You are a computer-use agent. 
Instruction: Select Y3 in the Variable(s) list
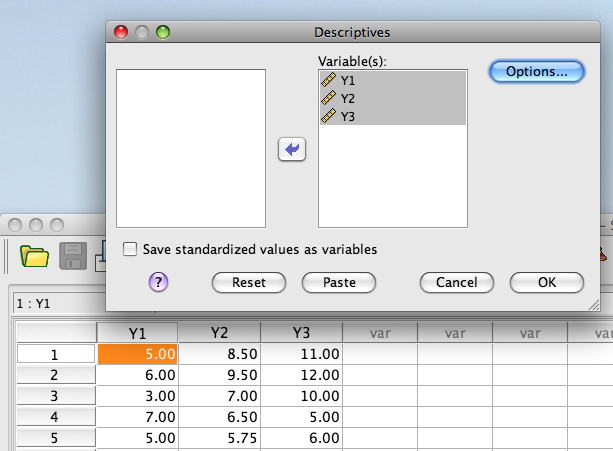pyautogui.click(x=393, y=116)
